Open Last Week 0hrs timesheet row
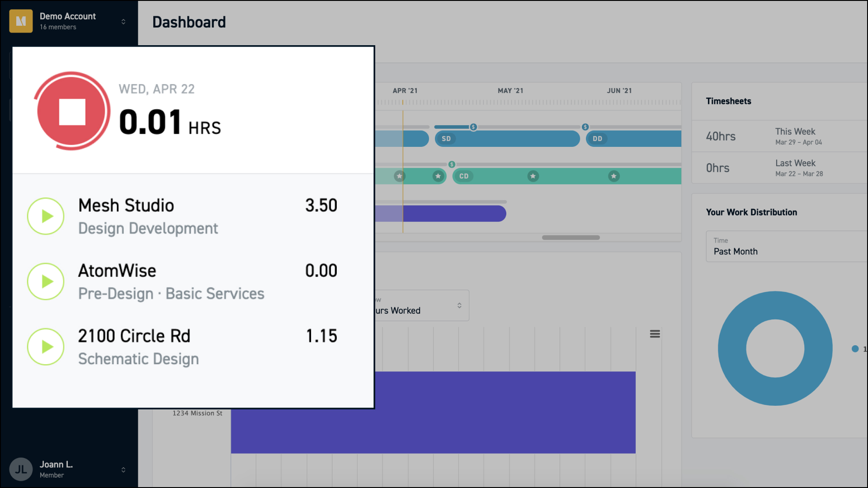Screen dimensions: 868x488 coord(779,168)
